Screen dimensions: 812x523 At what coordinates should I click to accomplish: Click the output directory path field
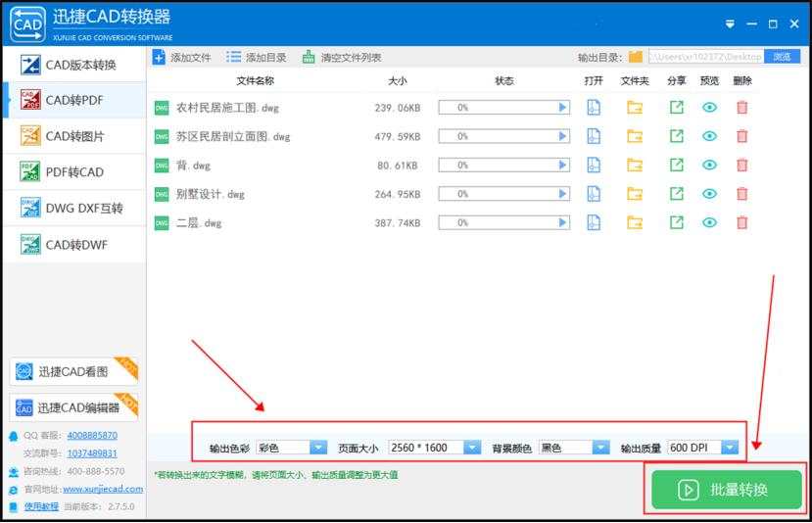[x=706, y=57]
